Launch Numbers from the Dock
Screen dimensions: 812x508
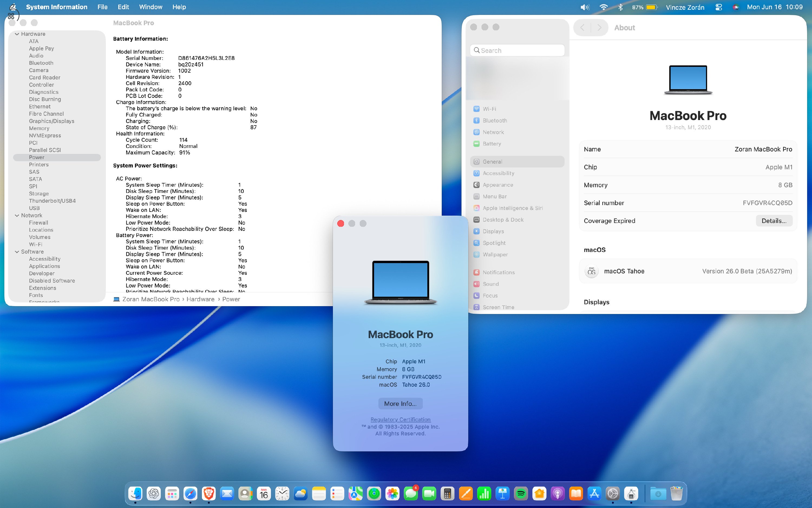484,494
